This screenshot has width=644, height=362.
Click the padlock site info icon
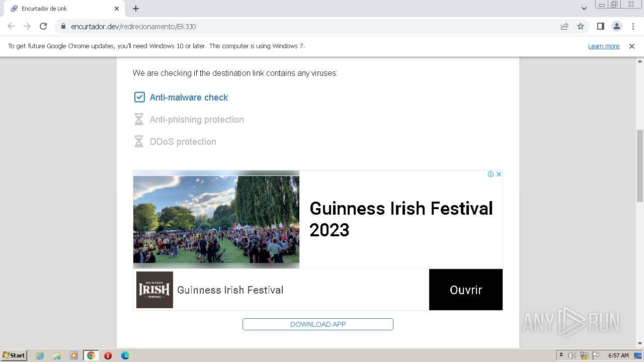(63, 26)
